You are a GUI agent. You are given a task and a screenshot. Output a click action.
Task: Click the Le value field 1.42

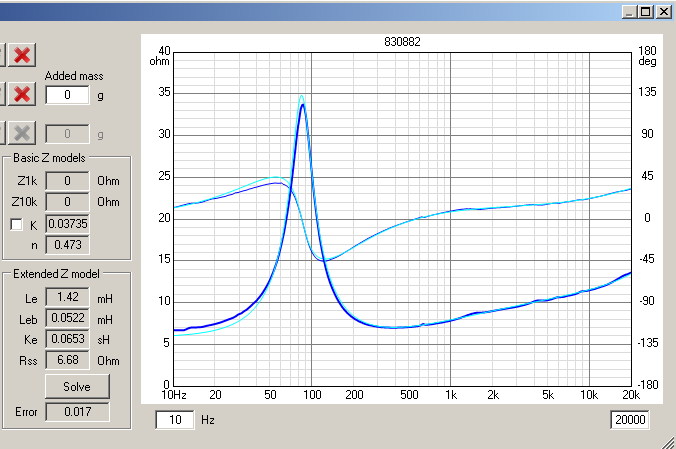pos(67,297)
